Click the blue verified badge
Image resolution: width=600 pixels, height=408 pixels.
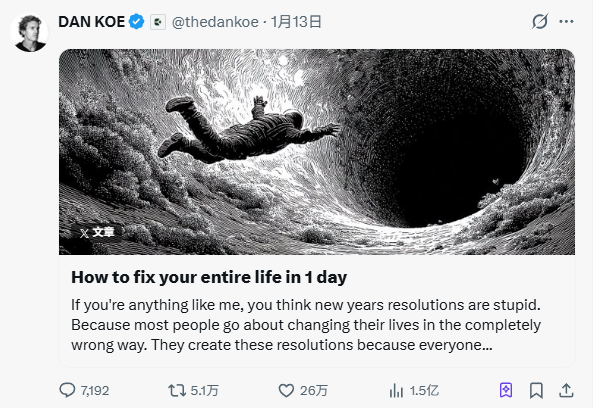[138, 22]
